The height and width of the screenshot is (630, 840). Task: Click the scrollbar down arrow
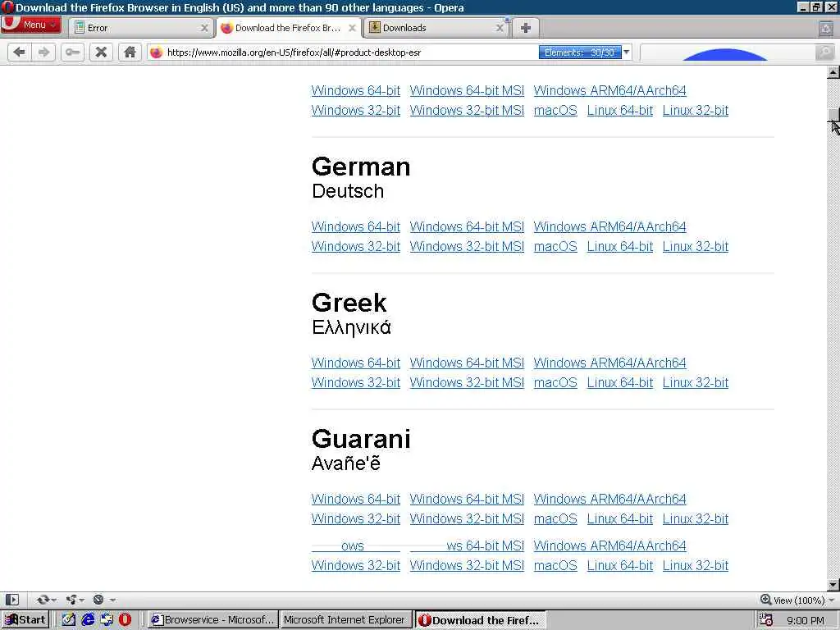tap(833, 584)
